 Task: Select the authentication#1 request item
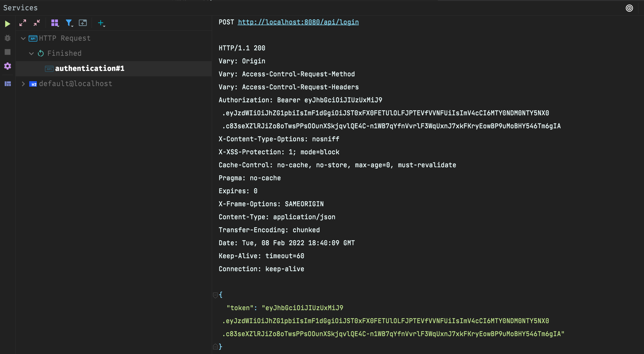[90, 68]
